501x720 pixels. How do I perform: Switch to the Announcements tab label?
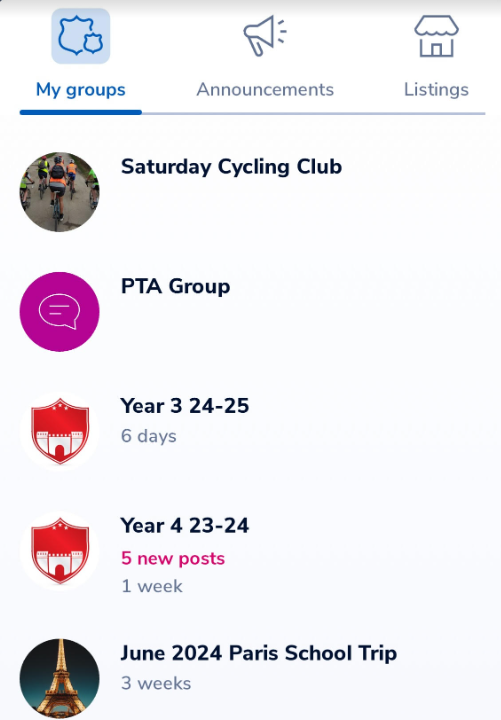point(265,89)
